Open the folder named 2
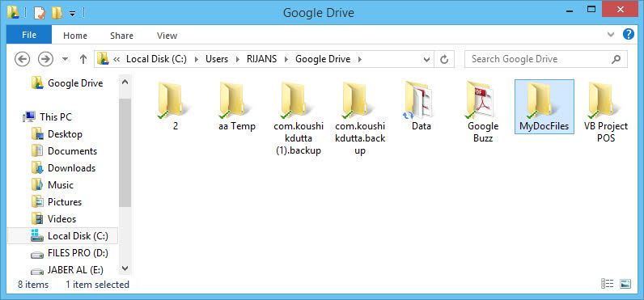Viewport: 644px width, 300px height. pos(175,106)
